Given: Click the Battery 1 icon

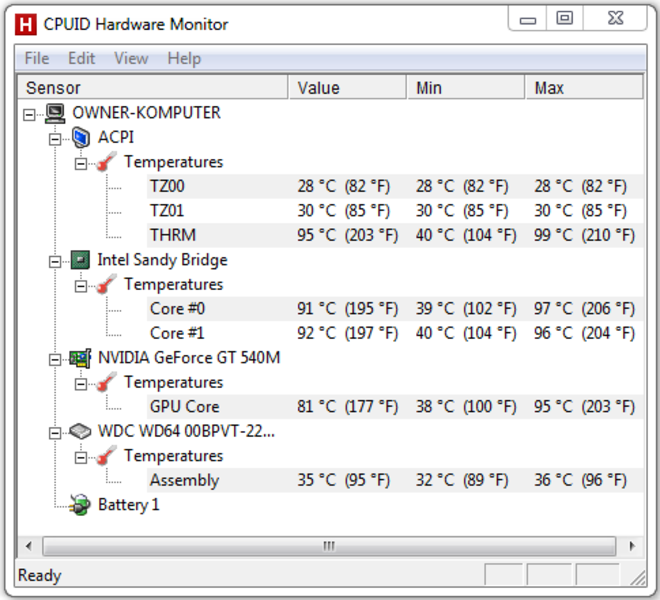Looking at the screenshot, I should tap(80, 504).
